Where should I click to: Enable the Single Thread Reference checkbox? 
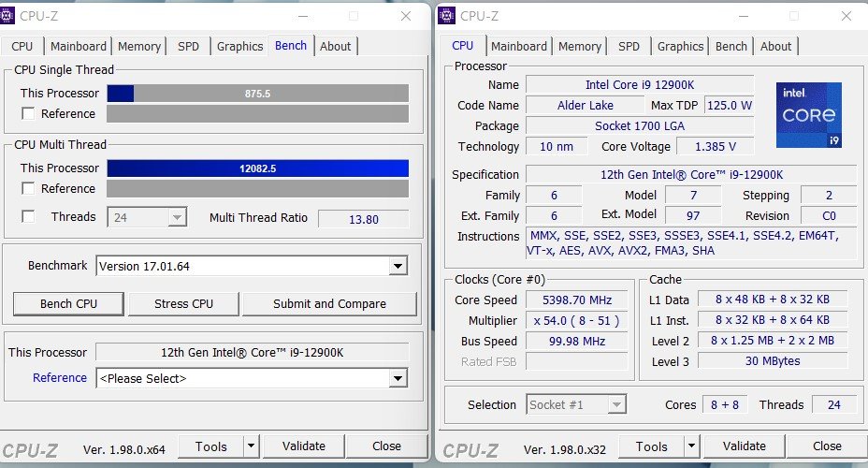pyautogui.click(x=28, y=113)
